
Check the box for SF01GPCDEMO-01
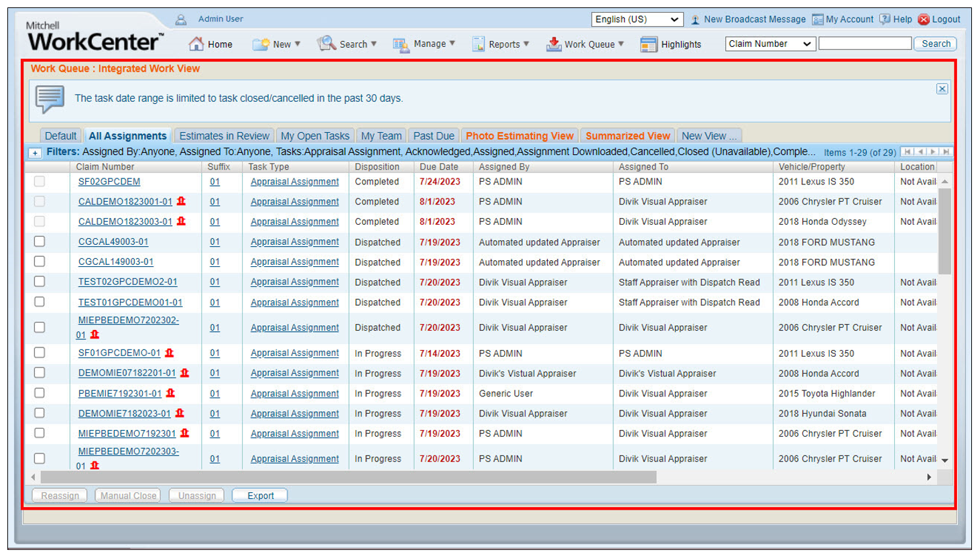40,353
